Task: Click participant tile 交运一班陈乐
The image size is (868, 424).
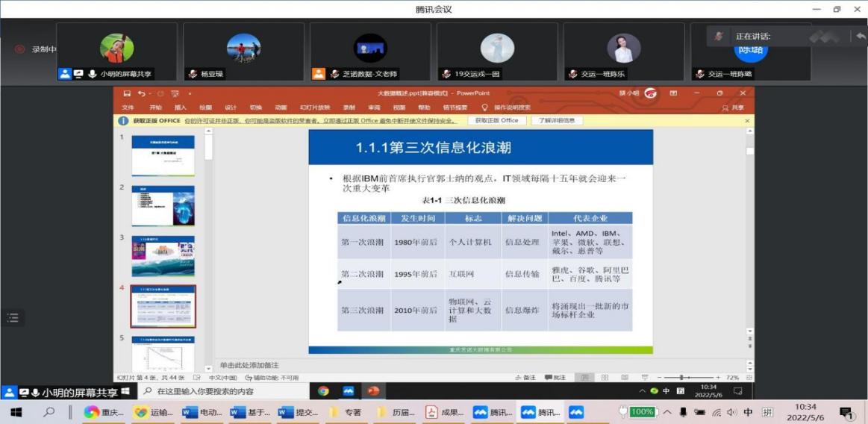Action: pyautogui.click(x=624, y=52)
